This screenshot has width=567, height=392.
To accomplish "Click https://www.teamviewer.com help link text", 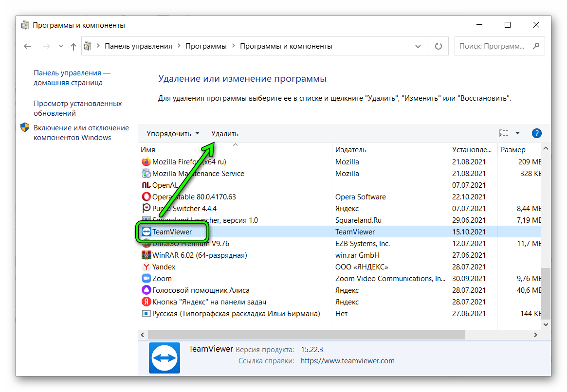I will tap(348, 360).
